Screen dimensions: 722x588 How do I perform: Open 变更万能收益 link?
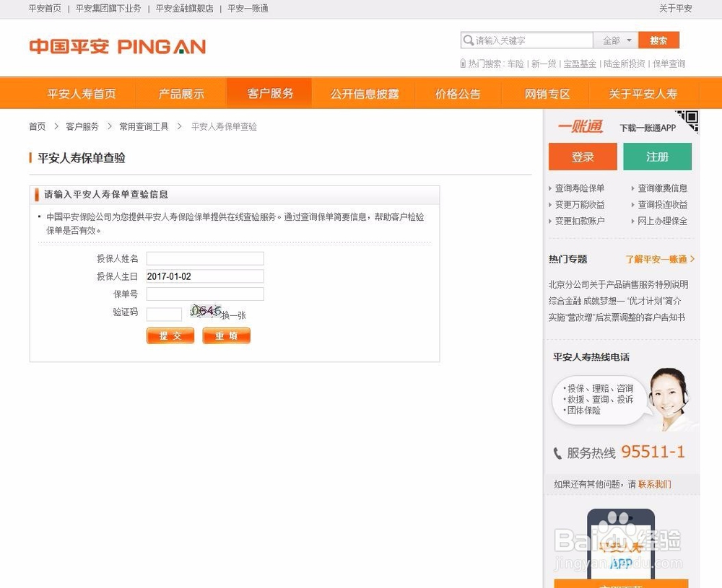pos(580,205)
